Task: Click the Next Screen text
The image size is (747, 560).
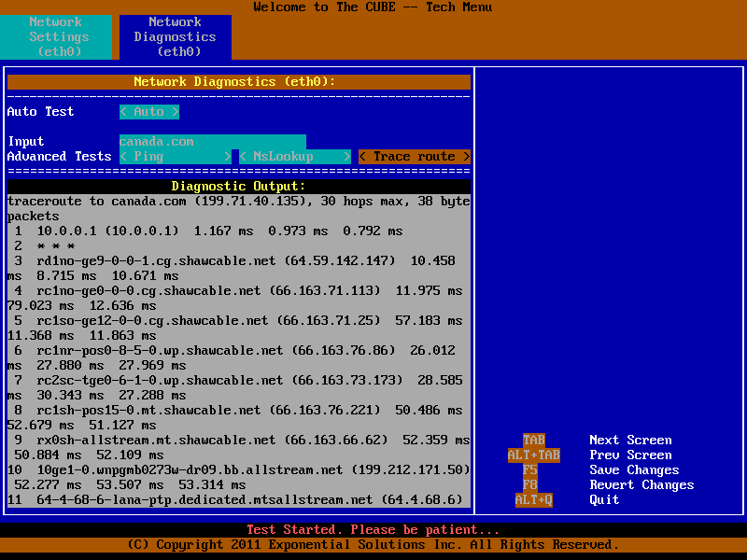Action: tap(630, 440)
